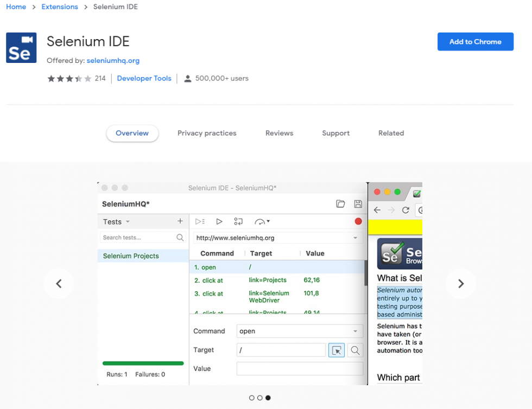Click the select target in page icon

(337, 350)
